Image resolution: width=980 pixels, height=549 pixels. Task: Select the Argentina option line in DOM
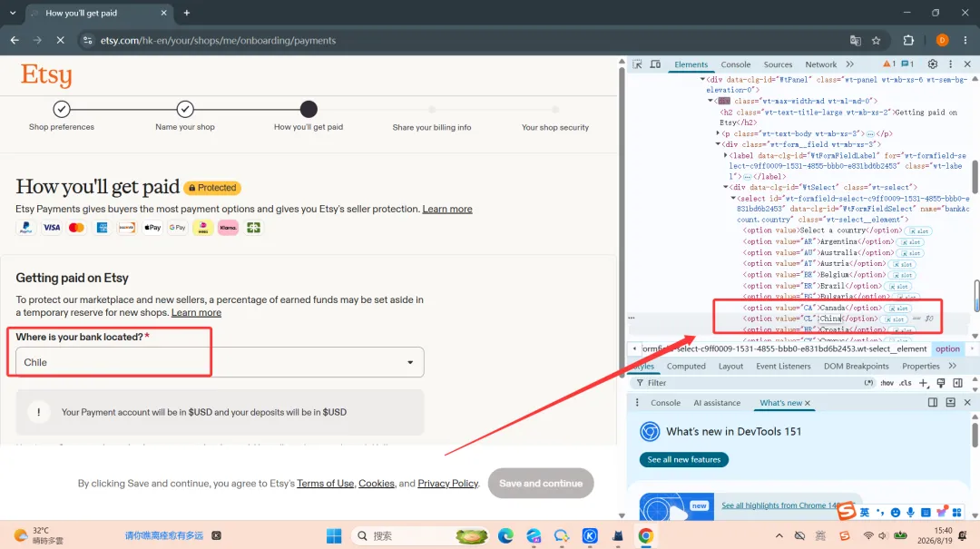[818, 242]
